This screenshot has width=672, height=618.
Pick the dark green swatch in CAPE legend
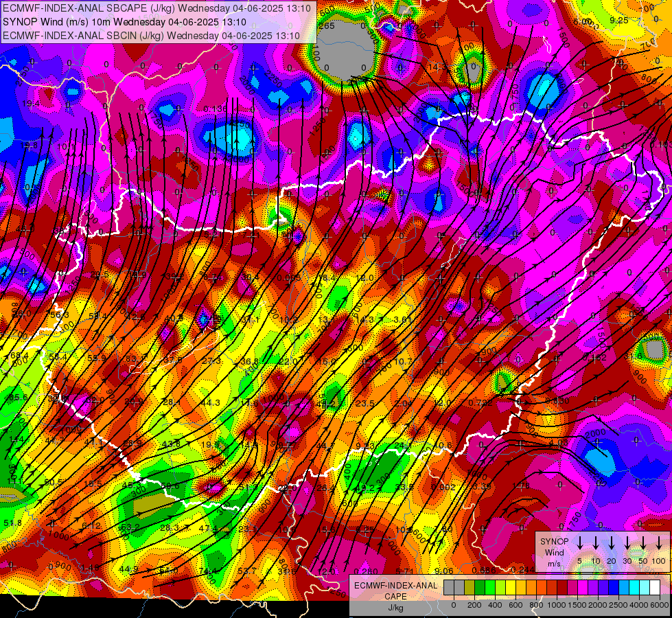click(x=480, y=588)
